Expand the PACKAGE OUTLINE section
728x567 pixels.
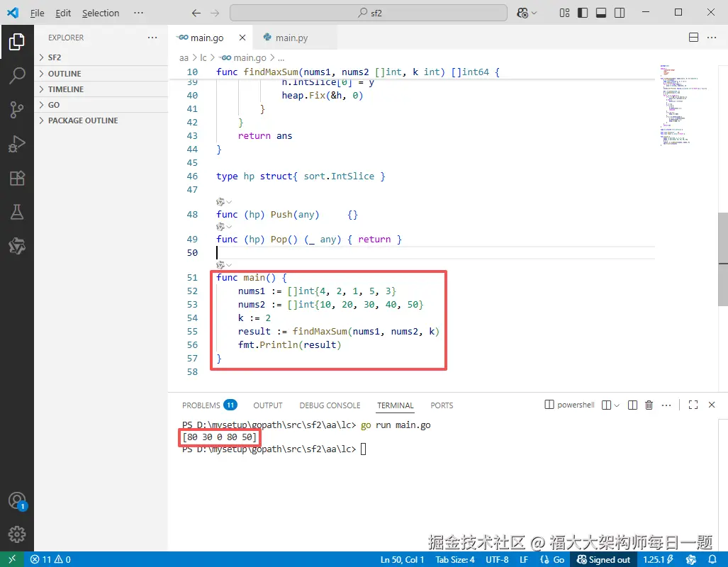(101, 120)
